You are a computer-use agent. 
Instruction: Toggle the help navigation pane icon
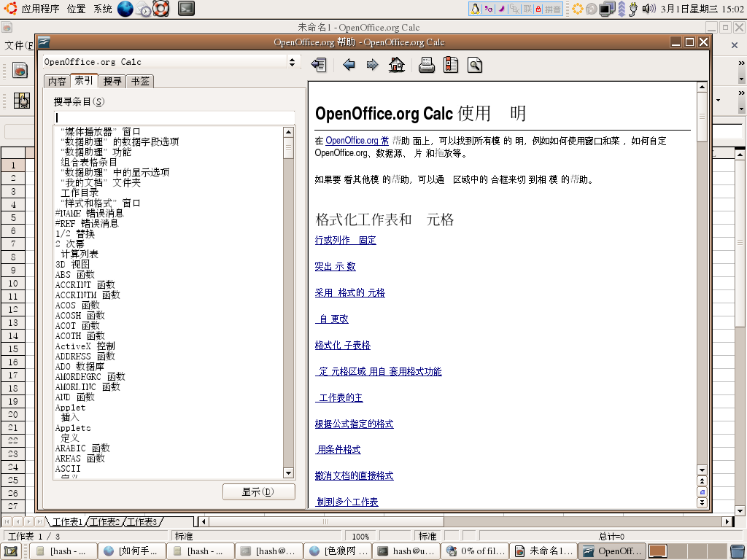pos(319,65)
